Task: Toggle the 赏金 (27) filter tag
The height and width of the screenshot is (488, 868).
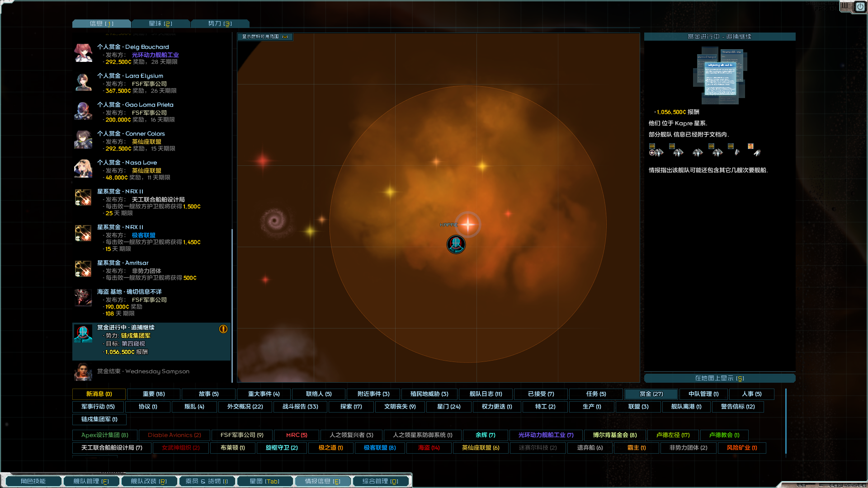Action: (651, 394)
